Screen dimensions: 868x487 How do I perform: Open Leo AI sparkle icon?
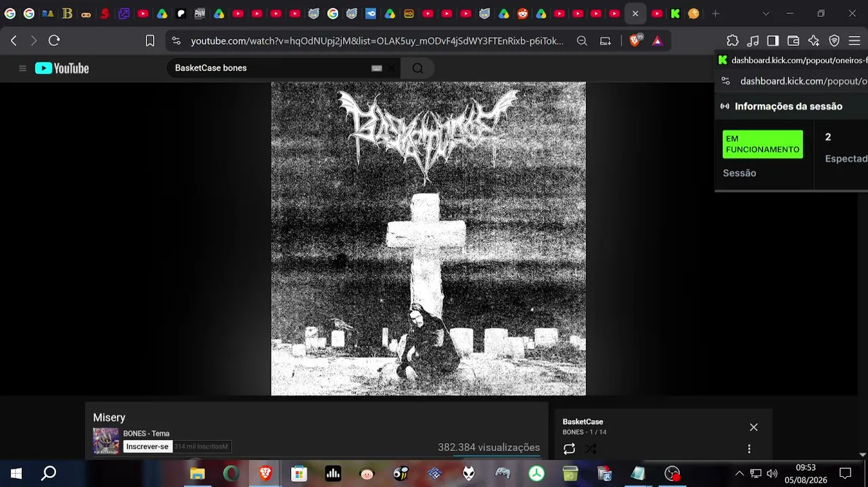[814, 41]
